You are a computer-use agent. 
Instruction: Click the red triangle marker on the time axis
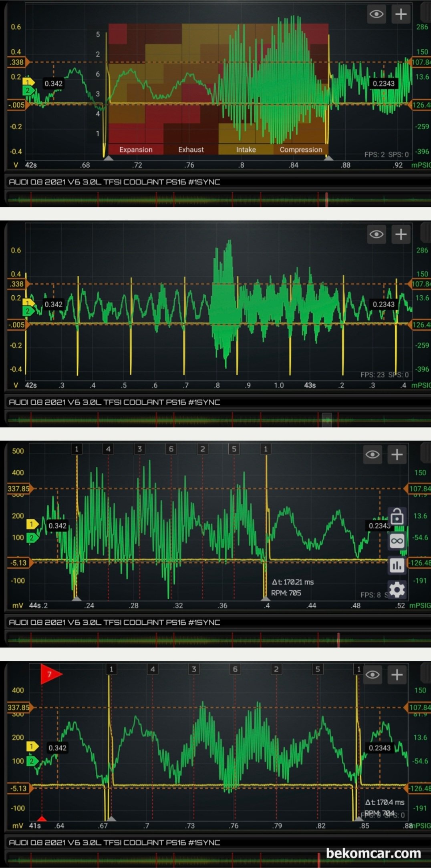[x=42, y=818]
